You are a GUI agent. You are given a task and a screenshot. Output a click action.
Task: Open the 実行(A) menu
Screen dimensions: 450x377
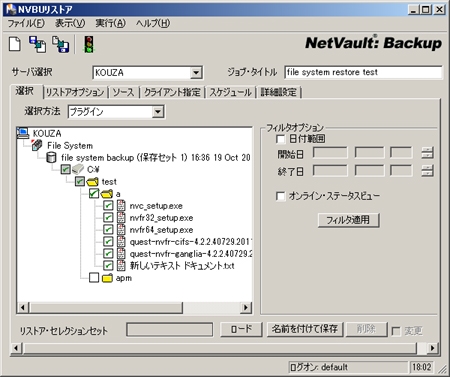(x=110, y=23)
